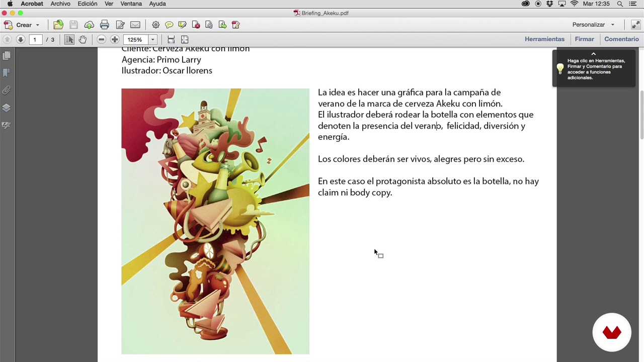Click fit full page icon

click(185, 39)
